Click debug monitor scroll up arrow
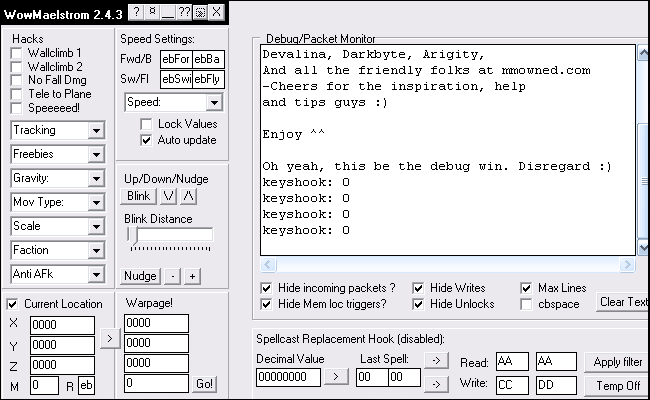 pos(643,53)
